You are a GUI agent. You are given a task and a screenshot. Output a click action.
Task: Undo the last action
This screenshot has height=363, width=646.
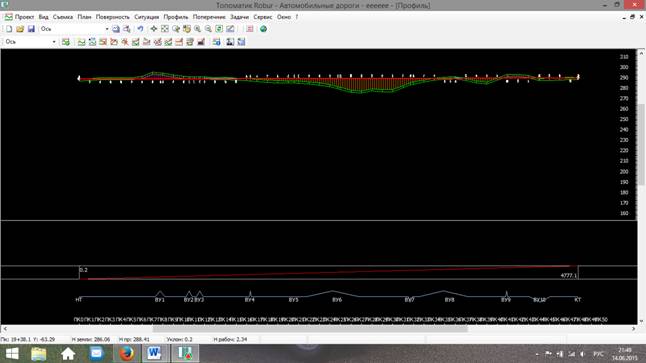click(140, 29)
